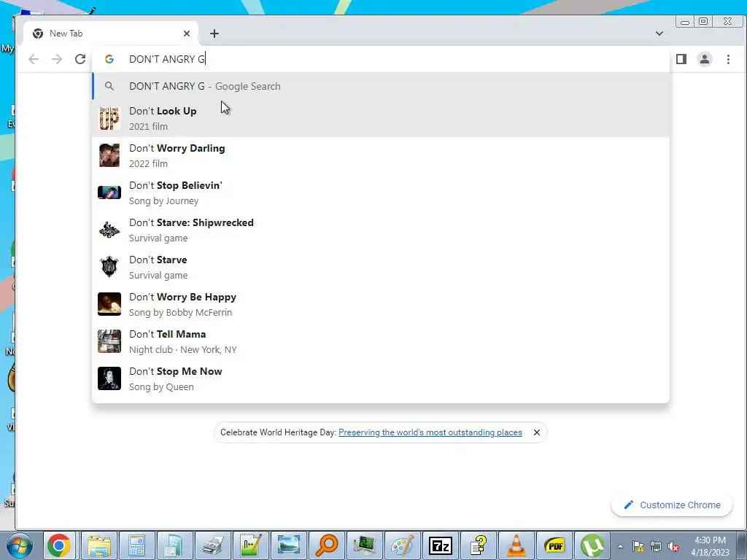Choose the Don't Stop Me Now suggestion
The width and height of the screenshot is (747, 560).
tap(381, 378)
